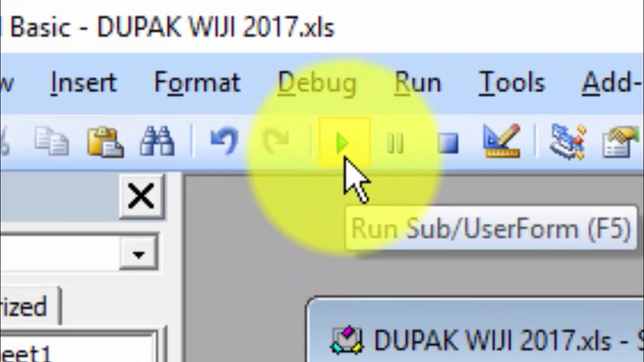Toggle Design Mode ruler-and-pencil icon
644x362 pixels.
click(501, 141)
